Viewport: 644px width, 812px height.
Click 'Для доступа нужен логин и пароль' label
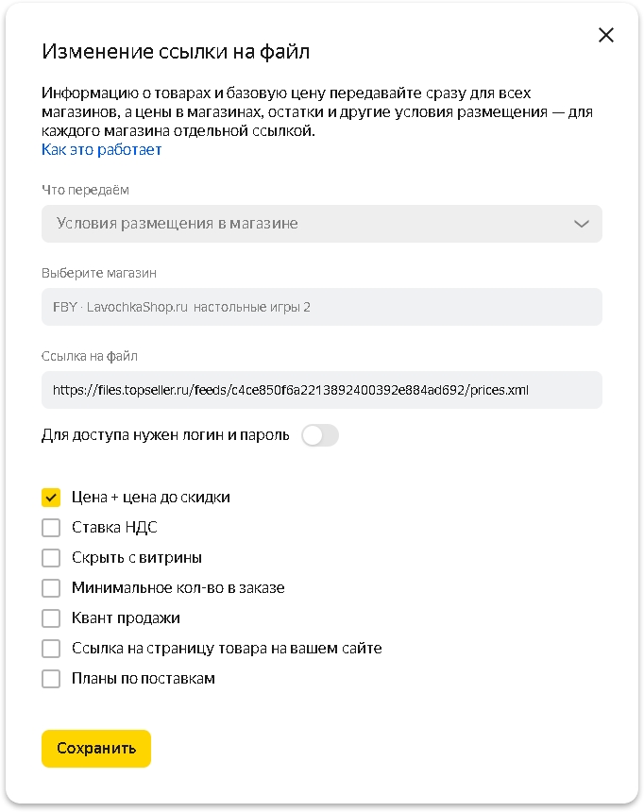coord(165,435)
